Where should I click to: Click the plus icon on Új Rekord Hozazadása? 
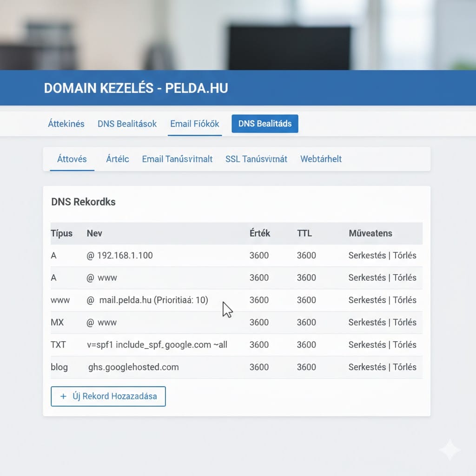[x=64, y=397]
